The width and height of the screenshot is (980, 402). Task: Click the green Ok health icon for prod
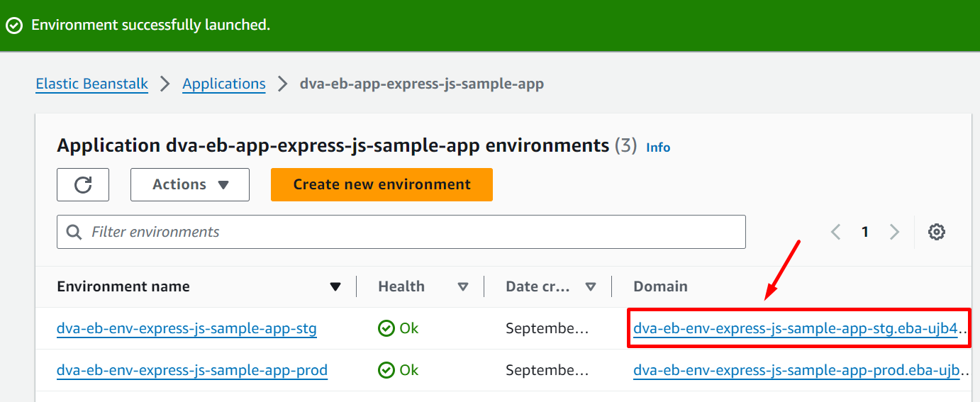click(386, 370)
